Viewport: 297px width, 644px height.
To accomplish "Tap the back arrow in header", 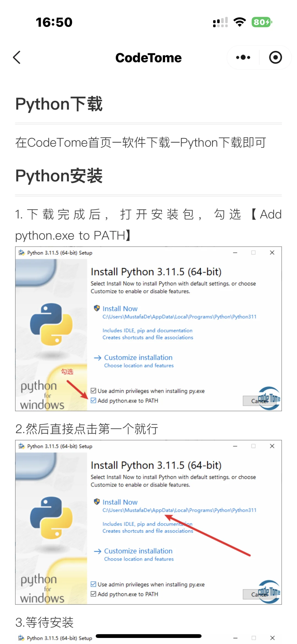I will 17,57.
